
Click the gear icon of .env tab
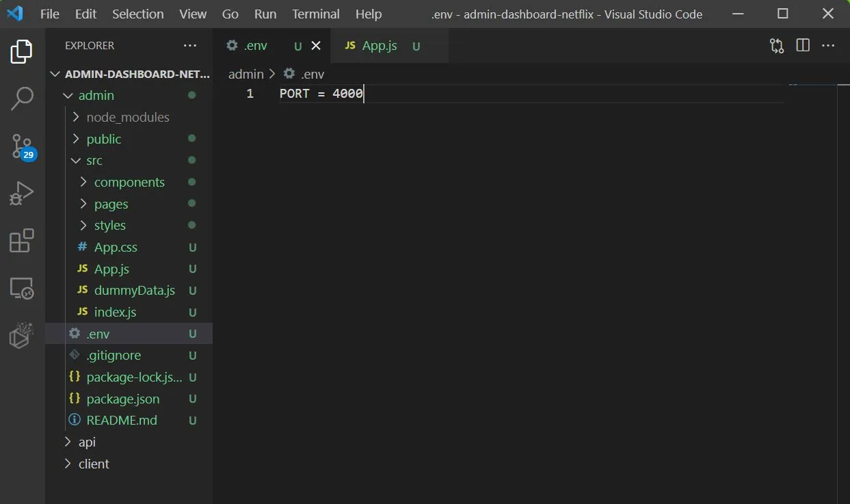click(x=231, y=46)
